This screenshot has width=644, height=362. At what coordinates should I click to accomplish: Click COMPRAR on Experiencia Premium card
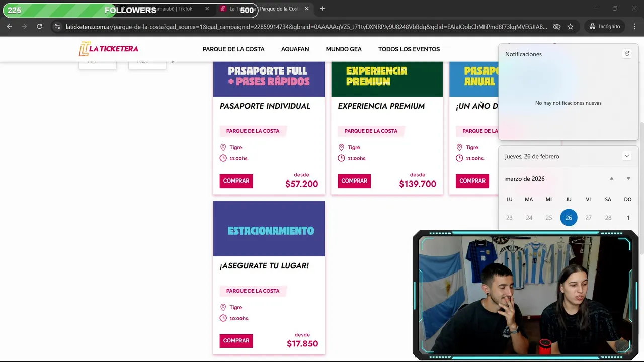click(354, 181)
